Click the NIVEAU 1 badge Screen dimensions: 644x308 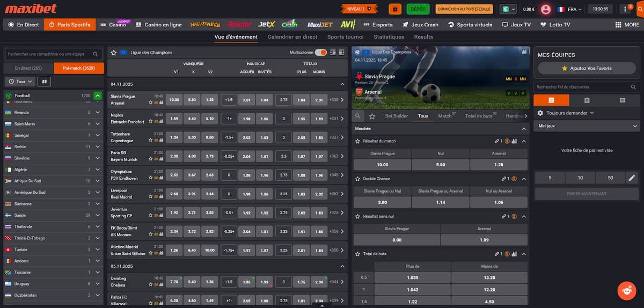pos(359,9)
